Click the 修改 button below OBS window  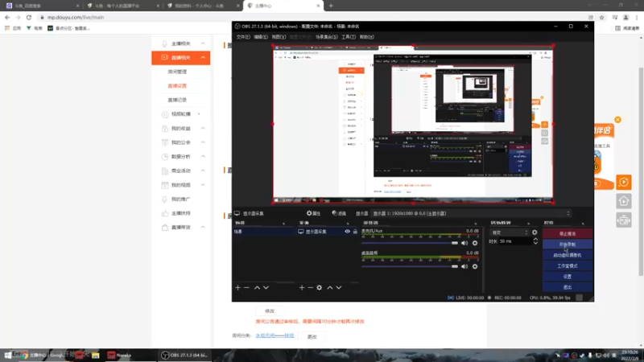click(270, 311)
